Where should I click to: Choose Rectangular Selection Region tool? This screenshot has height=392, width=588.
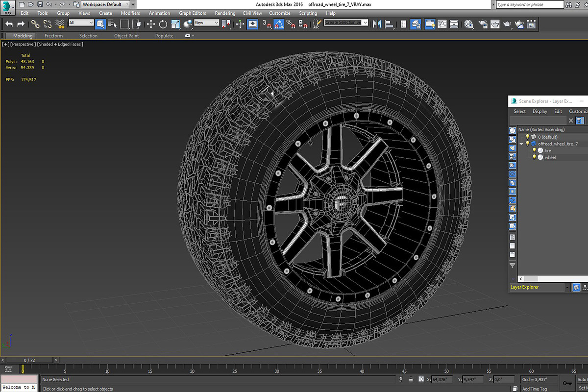124,24
